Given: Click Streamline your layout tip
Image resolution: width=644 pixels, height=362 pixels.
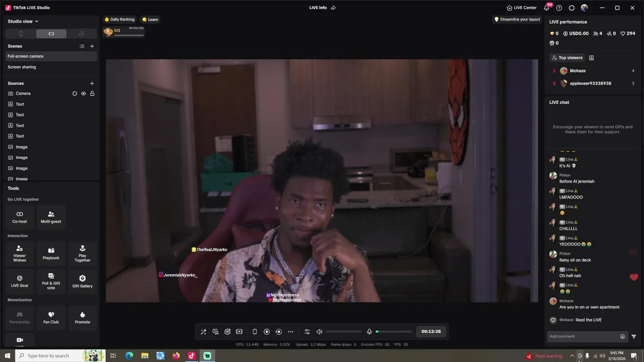Looking at the screenshot, I should (517, 20).
